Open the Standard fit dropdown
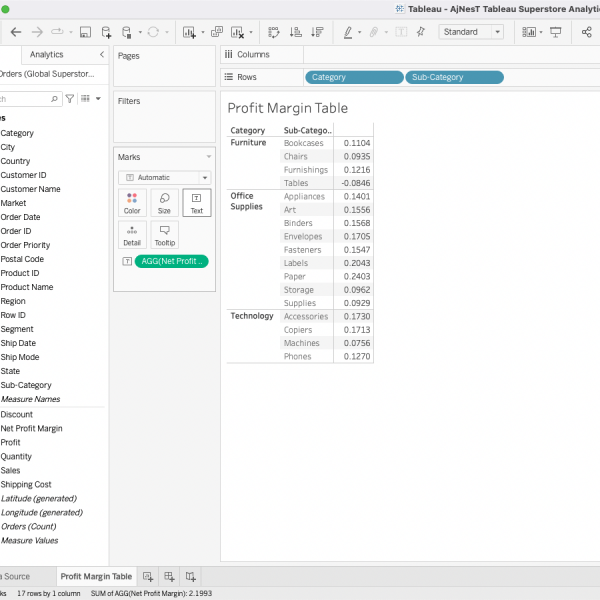Image resolution: width=600 pixels, height=600 pixels. (471, 32)
